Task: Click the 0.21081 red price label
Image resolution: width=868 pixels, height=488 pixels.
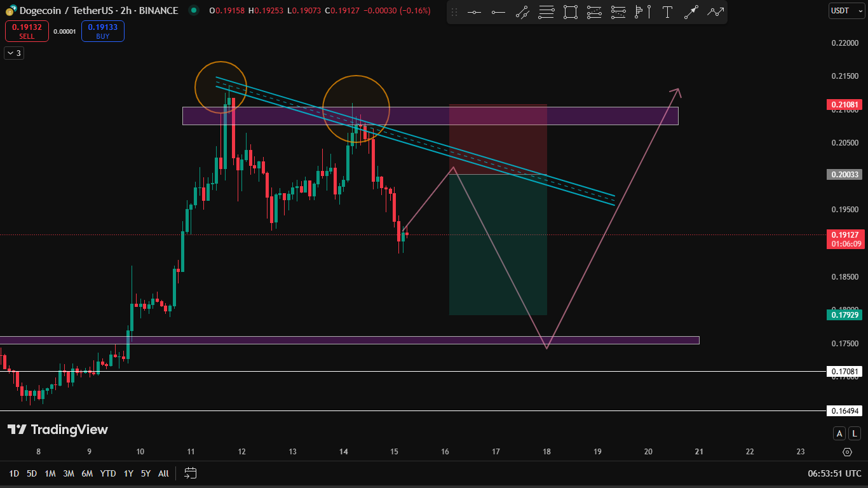Action: pos(844,105)
